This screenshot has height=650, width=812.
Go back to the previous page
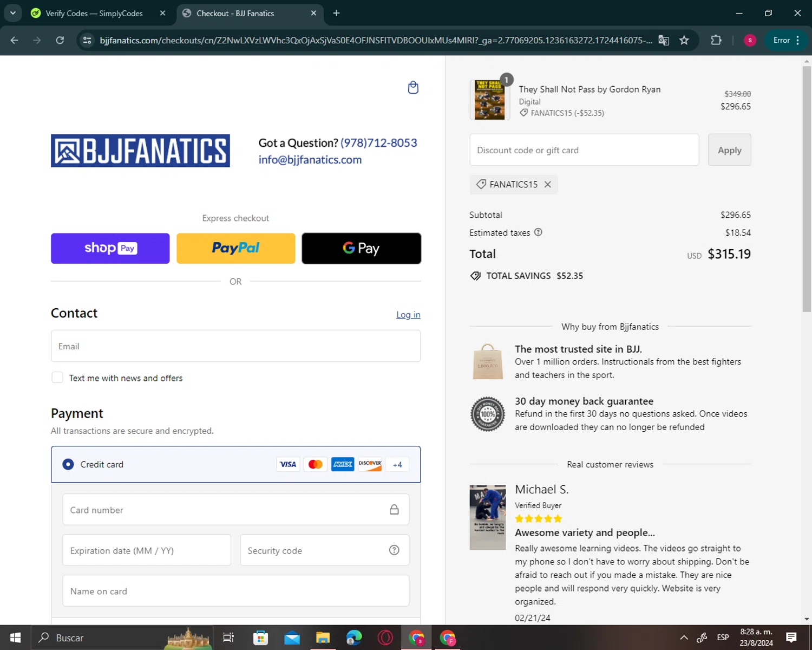[x=15, y=40]
